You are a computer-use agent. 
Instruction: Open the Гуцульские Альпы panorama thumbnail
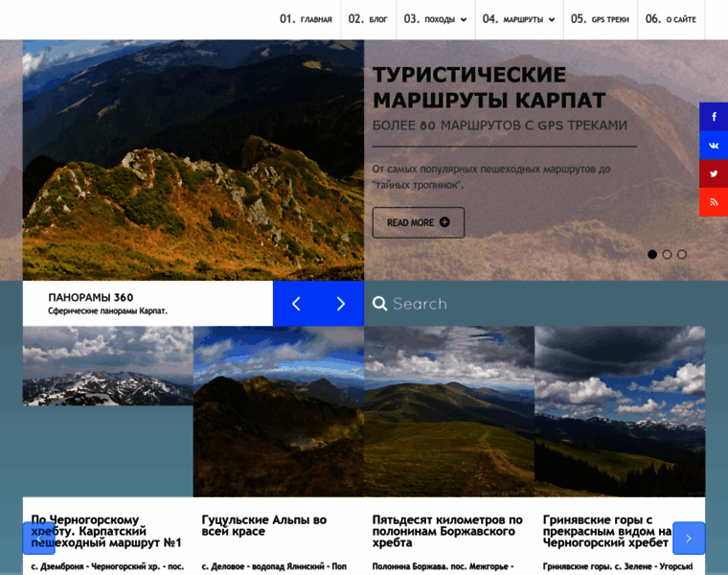click(279, 411)
